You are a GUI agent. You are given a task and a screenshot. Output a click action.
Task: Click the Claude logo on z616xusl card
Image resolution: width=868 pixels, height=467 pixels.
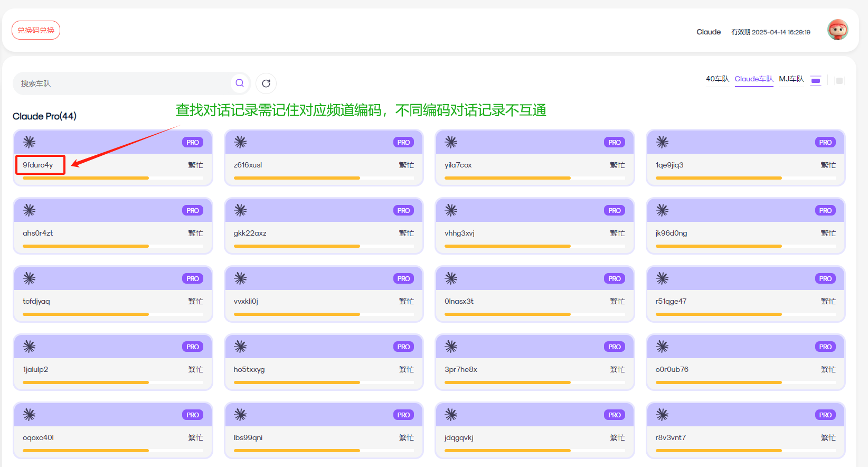(x=240, y=142)
